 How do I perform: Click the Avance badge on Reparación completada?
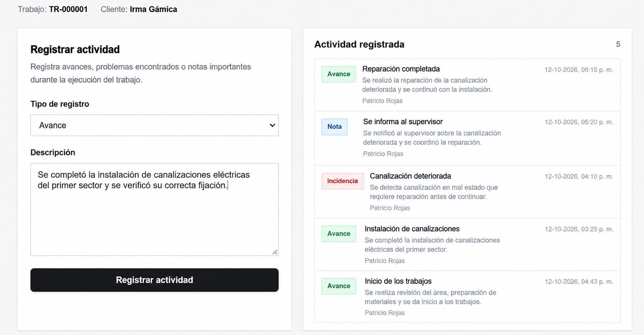339,74
